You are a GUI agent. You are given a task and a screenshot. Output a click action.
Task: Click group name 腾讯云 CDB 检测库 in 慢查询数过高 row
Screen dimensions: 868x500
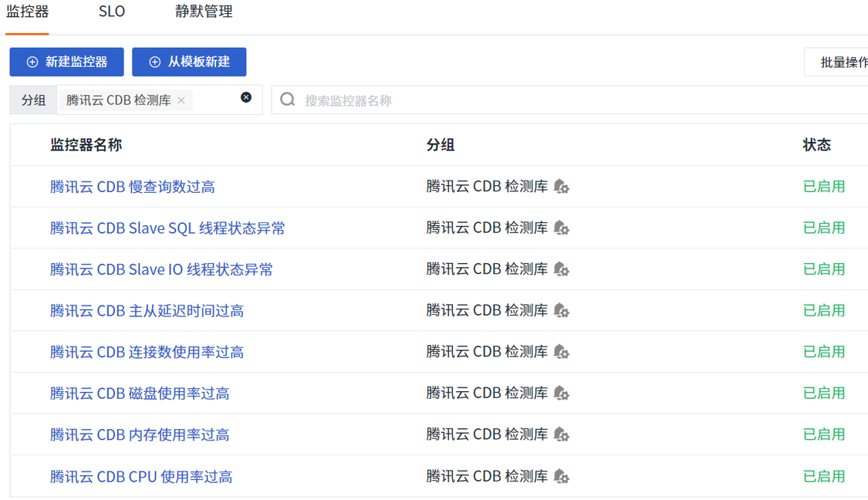click(x=487, y=187)
